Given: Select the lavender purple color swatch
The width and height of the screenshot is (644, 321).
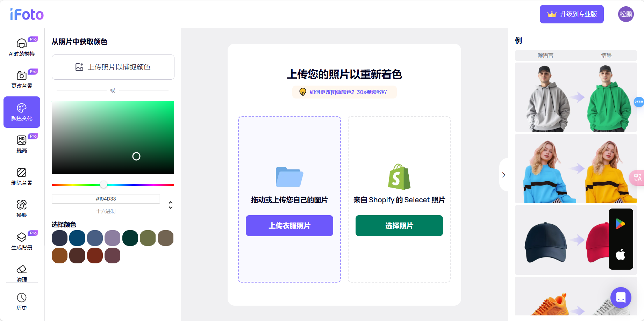Looking at the screenshot, I should 113,238.
